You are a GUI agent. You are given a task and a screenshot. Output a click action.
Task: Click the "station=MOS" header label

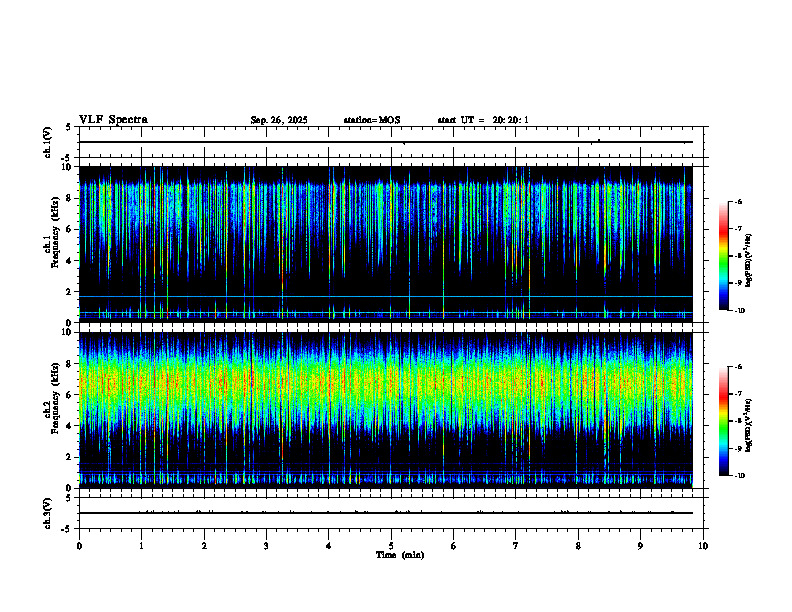point(372,120)
